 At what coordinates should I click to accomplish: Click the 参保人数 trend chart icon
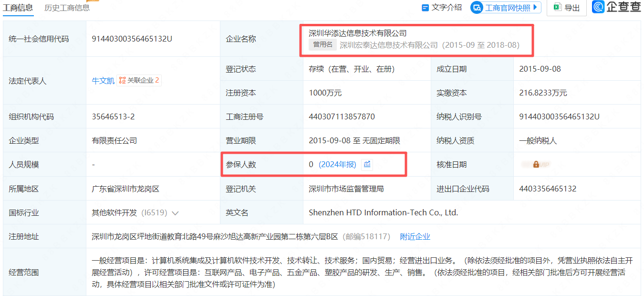click(x=367, y=164)
